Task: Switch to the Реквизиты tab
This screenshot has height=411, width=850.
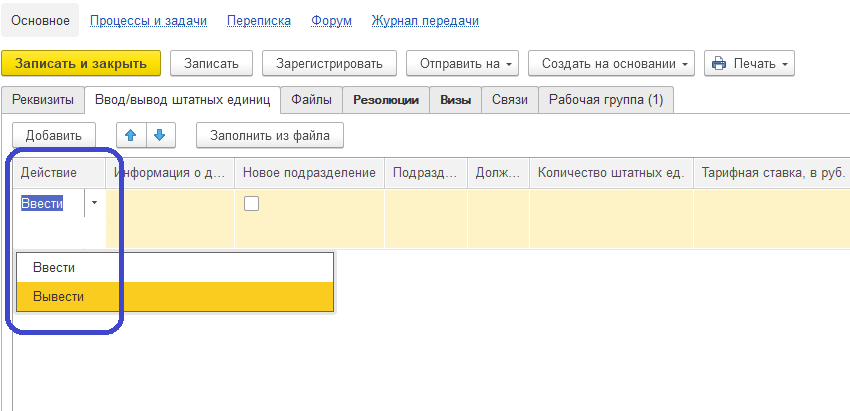Action: [43, 100]
